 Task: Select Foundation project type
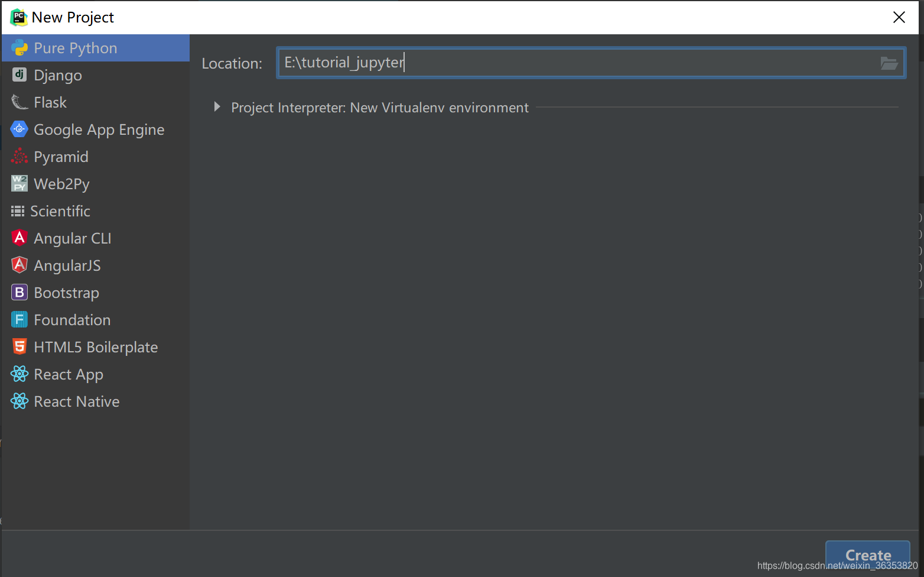[x=96, y=320]
